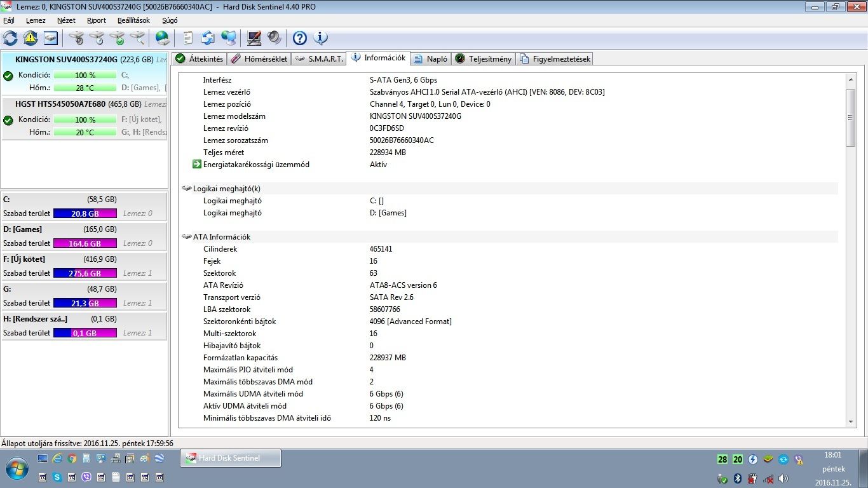Open the Beállítások menu
This screenshot has height=488, width=868.
pos(133,20)
